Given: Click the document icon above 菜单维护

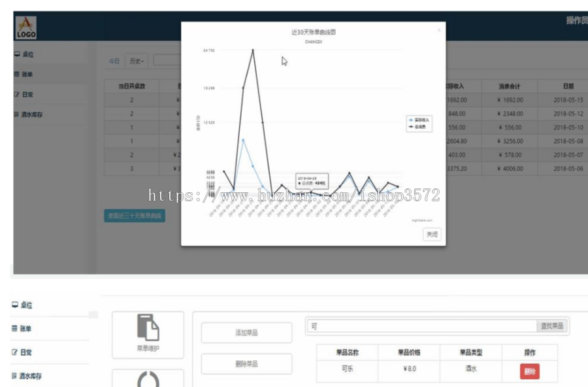Looking at the screenshot, I should [148, 328].
